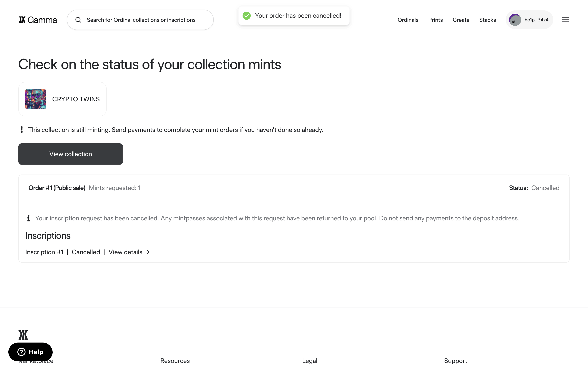Select the CRYPTO TWINS collection card
588x367 pixels.
pos(76,99)
